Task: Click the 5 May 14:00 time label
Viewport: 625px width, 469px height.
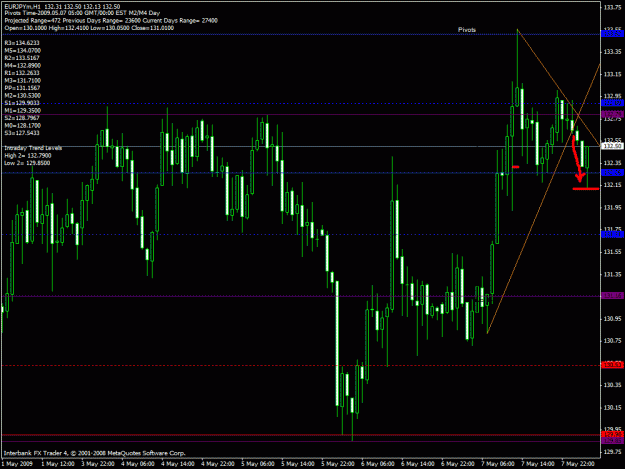Action: [x=298, y=464]
